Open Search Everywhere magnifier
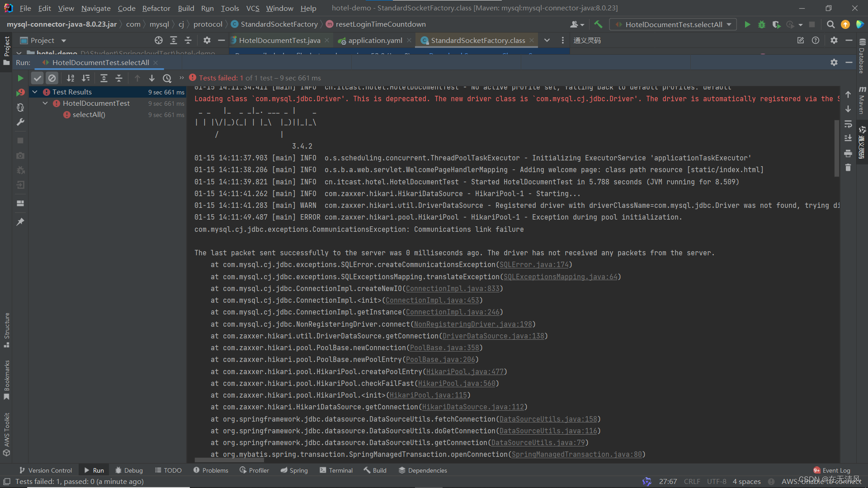 tap(830, 24)
